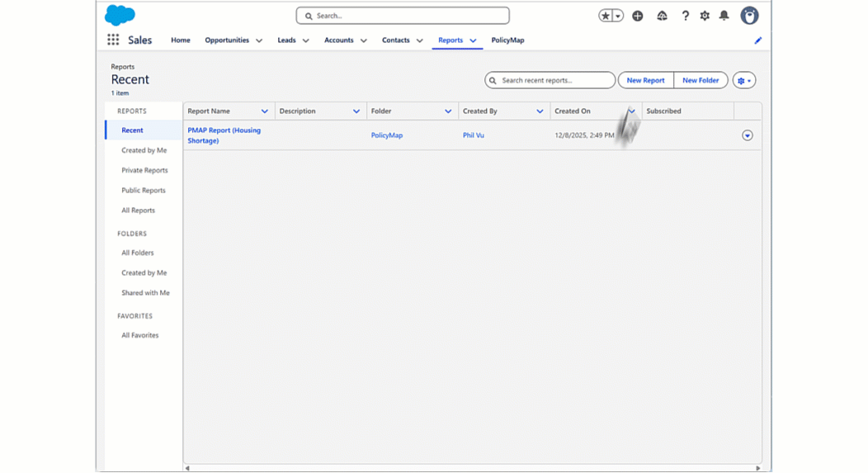This screenshot has width=868, height=473.
Task: Open the Leads tab
Action: (287, 40)
